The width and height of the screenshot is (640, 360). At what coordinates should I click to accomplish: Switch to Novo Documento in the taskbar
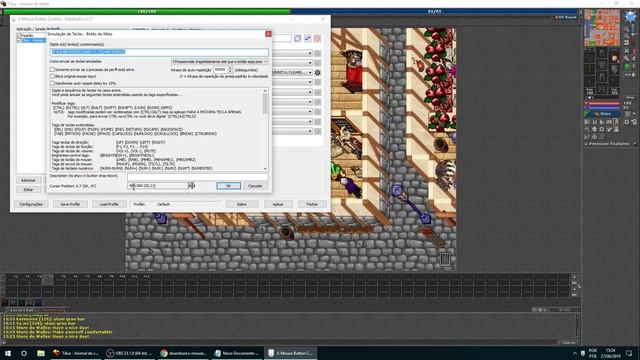[237, 353]
